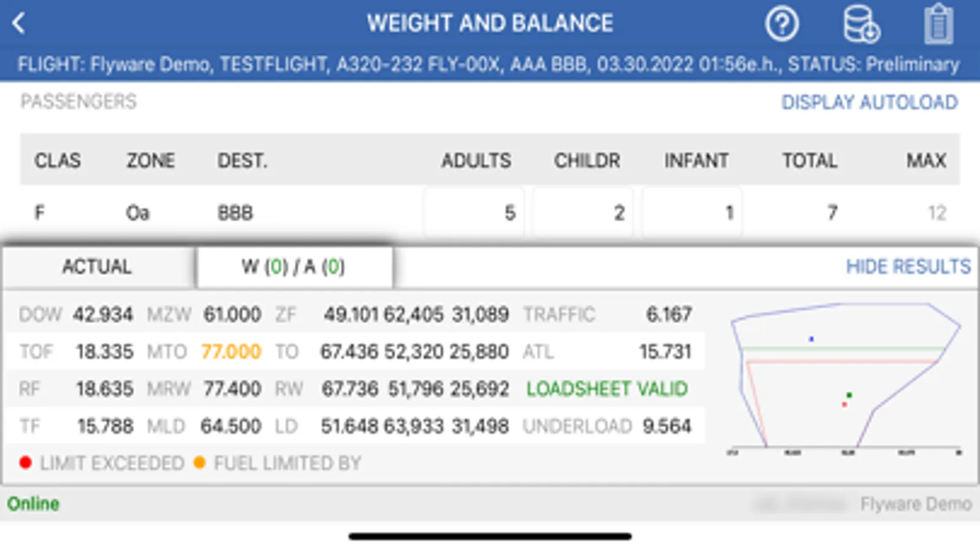
Task: Click ZF value 49.101
Action: 351,315
